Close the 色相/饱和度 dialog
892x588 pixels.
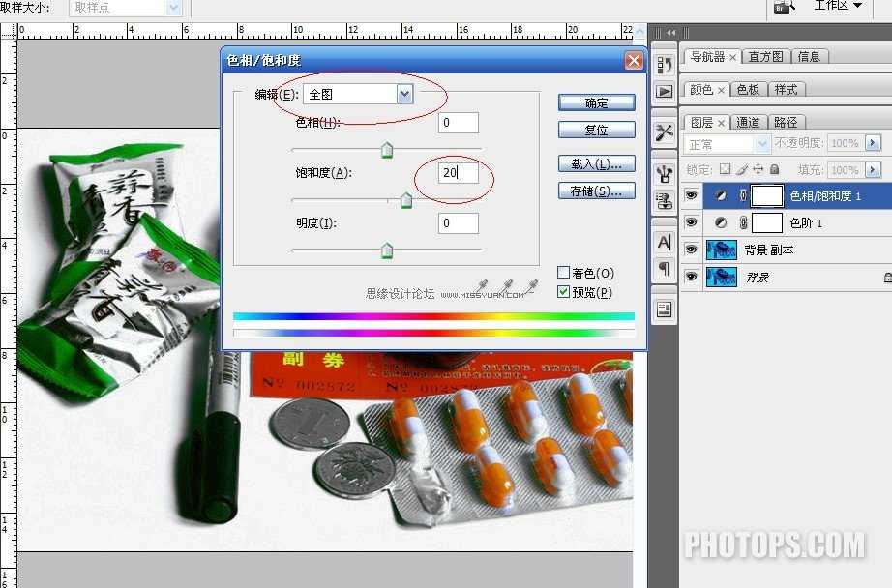pyautogui.click(x=633, y=60)
